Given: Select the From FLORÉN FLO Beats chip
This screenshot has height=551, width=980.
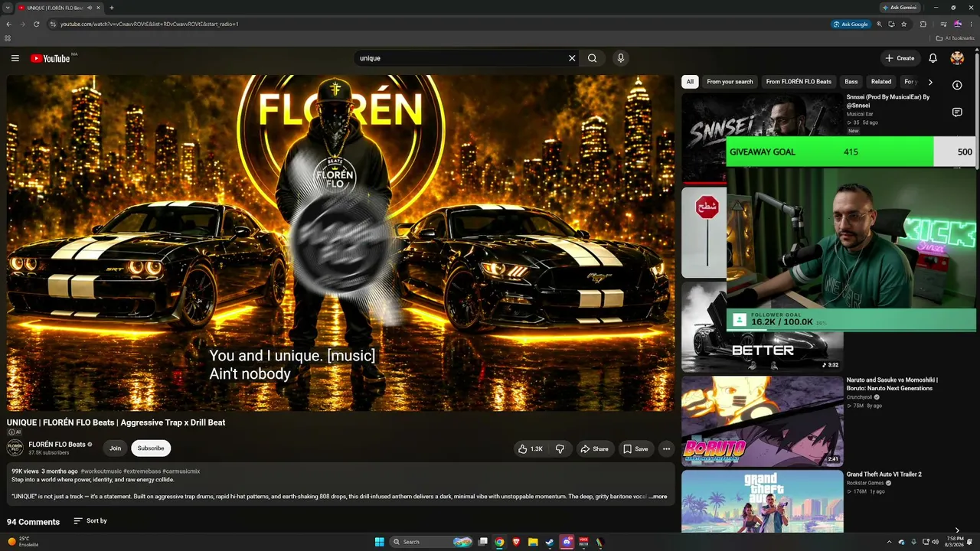Looking at the screenshot, I should (x=799, y=82).
